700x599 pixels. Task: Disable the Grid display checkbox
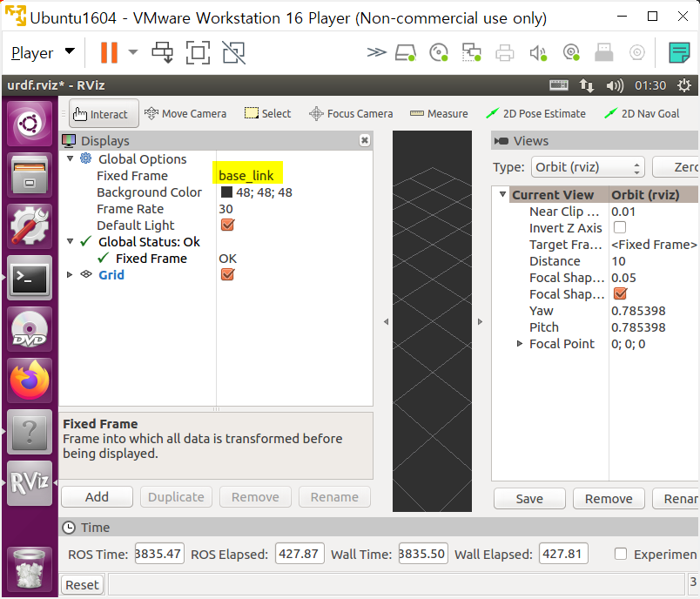click(x=228, y=274)
